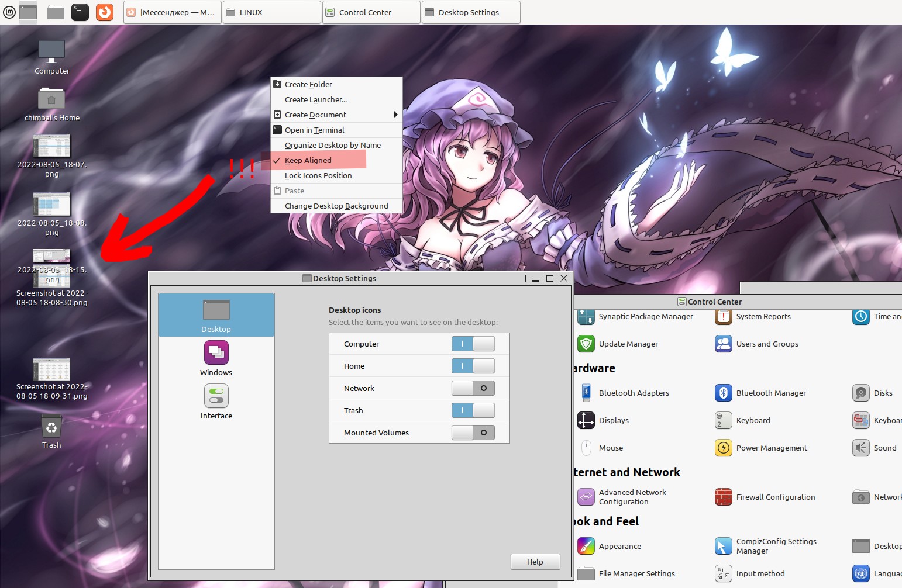This screenshot has width=902, height=588.
Task: Switch to the LINUX window in the taskbar
Action: point(272,12)
